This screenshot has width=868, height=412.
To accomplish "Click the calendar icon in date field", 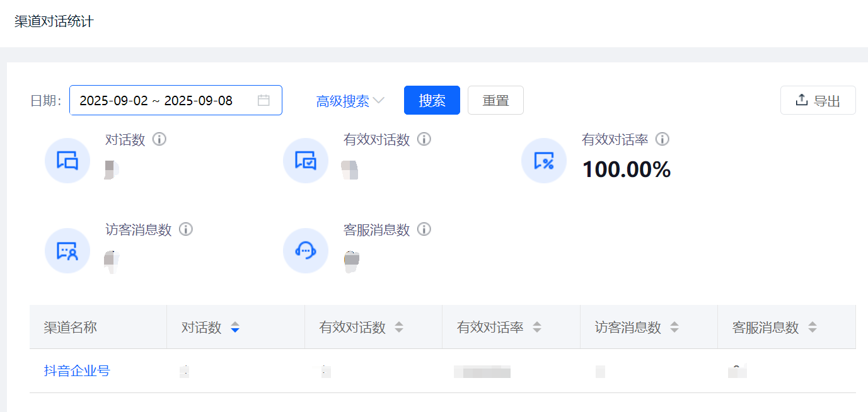I will click(x=263, y=100).
